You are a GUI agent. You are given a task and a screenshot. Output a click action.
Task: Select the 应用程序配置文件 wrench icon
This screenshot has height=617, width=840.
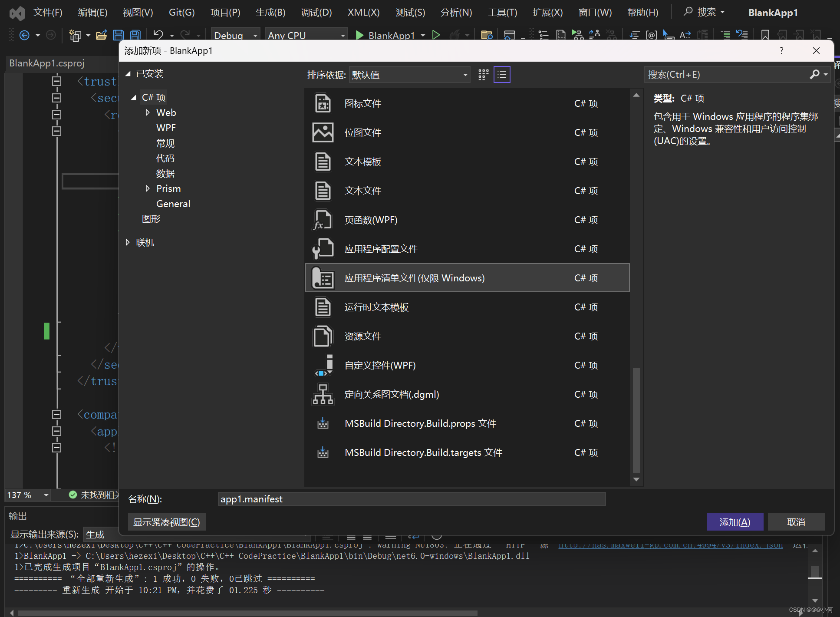[323, 249]
